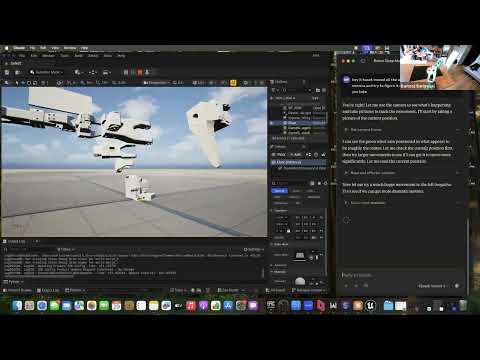Open Messages from the Dock
480x360 pixels.
point(54,305)
